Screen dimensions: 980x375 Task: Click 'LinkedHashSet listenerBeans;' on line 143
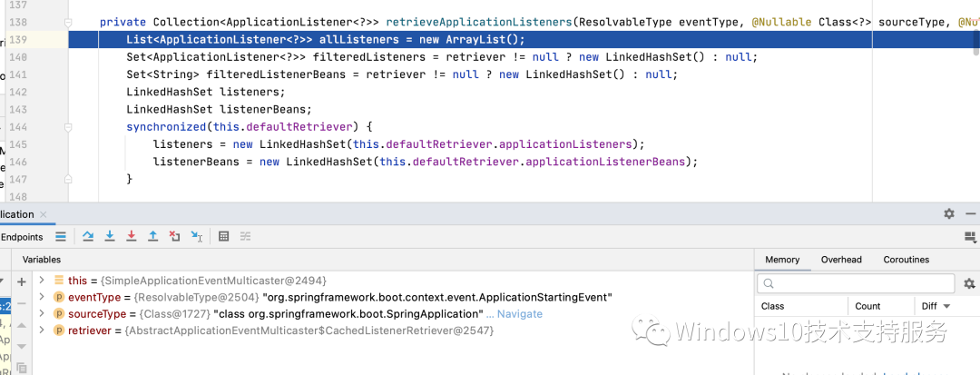220,110
